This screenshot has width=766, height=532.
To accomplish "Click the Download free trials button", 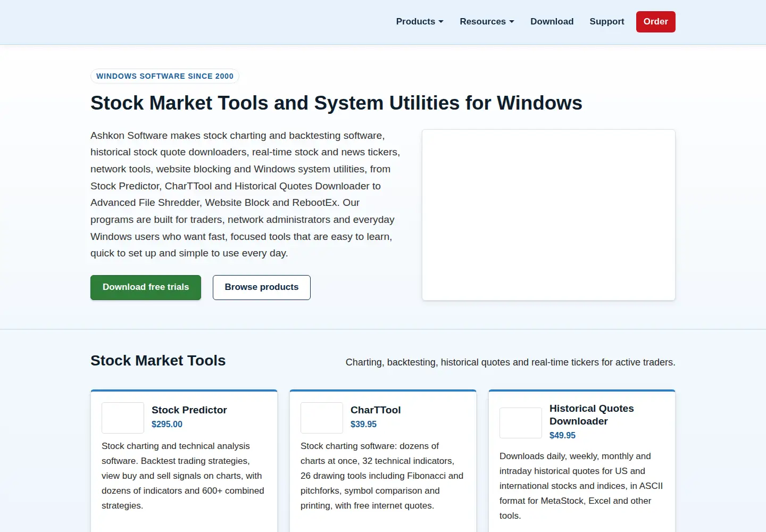I will click(x=146, y=287).
